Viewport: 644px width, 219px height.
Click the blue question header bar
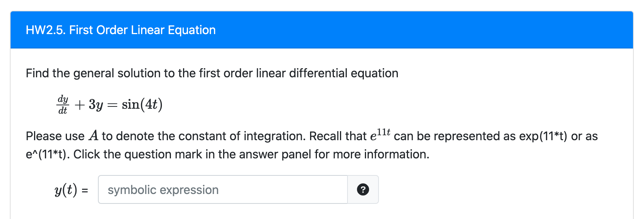click(x=322, y=30)
